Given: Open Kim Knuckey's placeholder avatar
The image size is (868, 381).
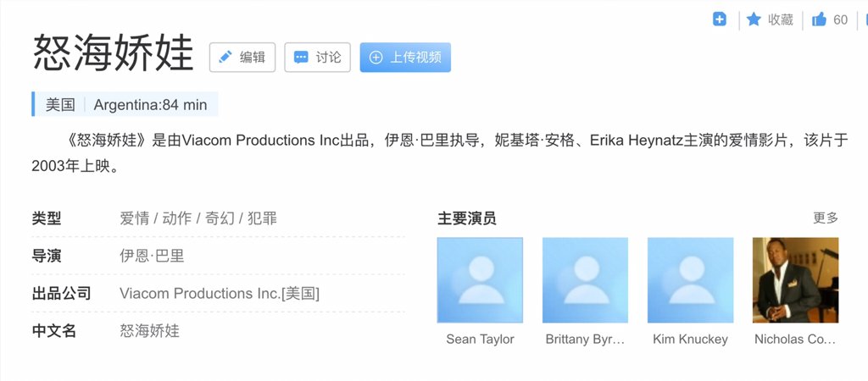Looking at the screenshot, I should coord(690,280).
